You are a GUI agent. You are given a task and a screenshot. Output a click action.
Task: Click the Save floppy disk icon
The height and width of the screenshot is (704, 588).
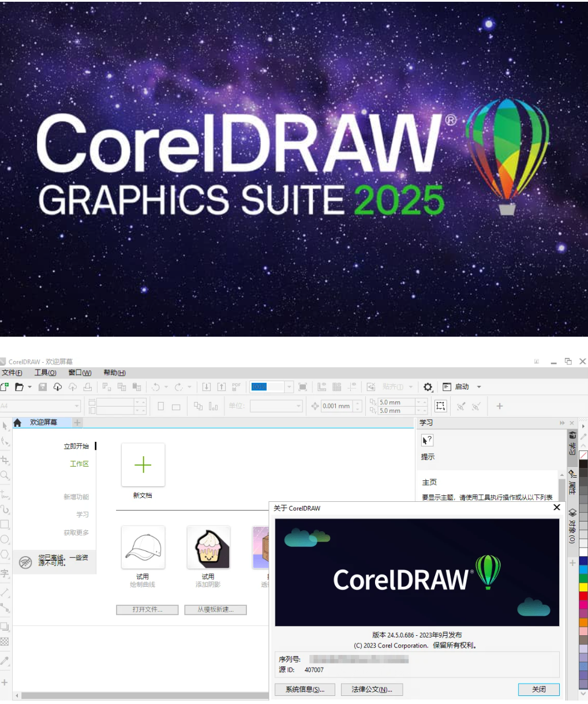(42, 387)
